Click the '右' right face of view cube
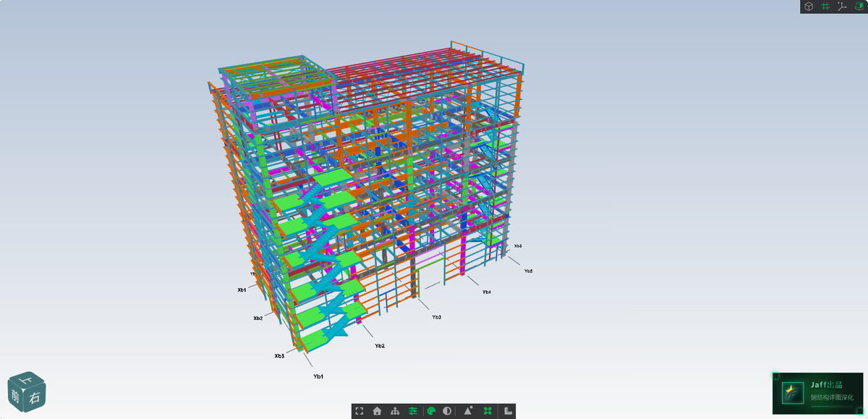This screenshot has width=868, height=419. [x=35, y=398]
